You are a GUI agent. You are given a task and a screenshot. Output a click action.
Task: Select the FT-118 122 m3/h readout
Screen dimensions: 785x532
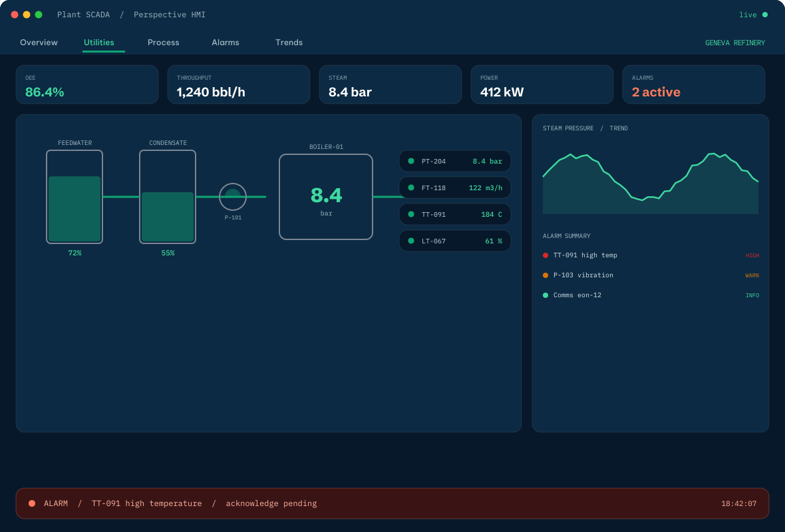point(455,188)
